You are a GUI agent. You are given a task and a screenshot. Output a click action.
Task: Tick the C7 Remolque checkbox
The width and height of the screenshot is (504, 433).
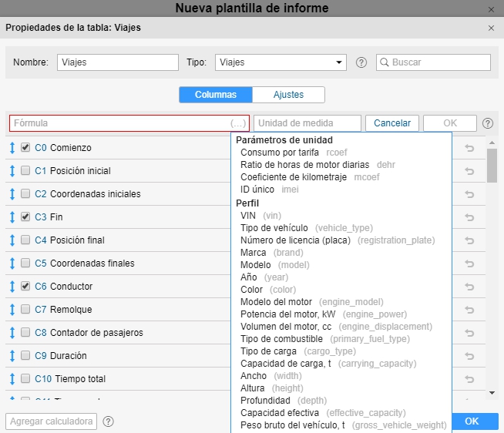(x=25, y=309)
